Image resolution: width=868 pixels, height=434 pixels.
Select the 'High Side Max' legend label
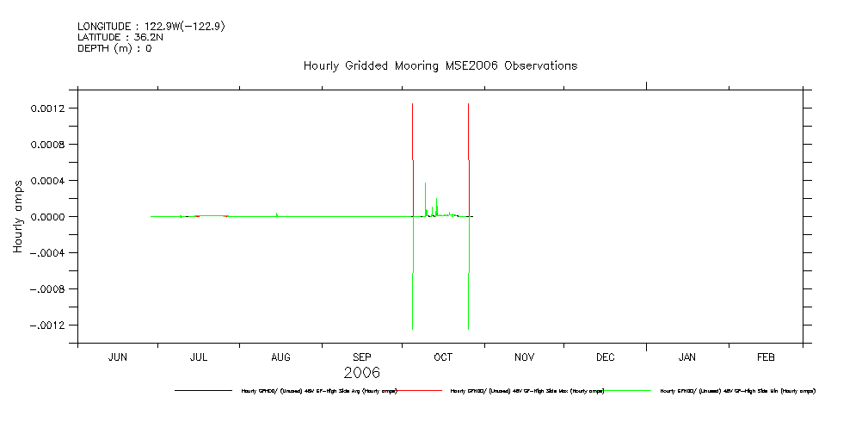click(x=527, y=391)
